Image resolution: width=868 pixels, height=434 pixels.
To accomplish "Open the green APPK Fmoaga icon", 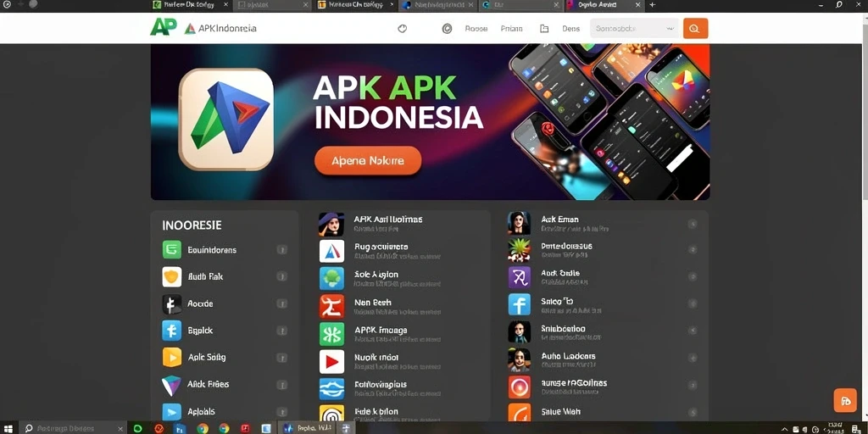I will tap(331, 334).
